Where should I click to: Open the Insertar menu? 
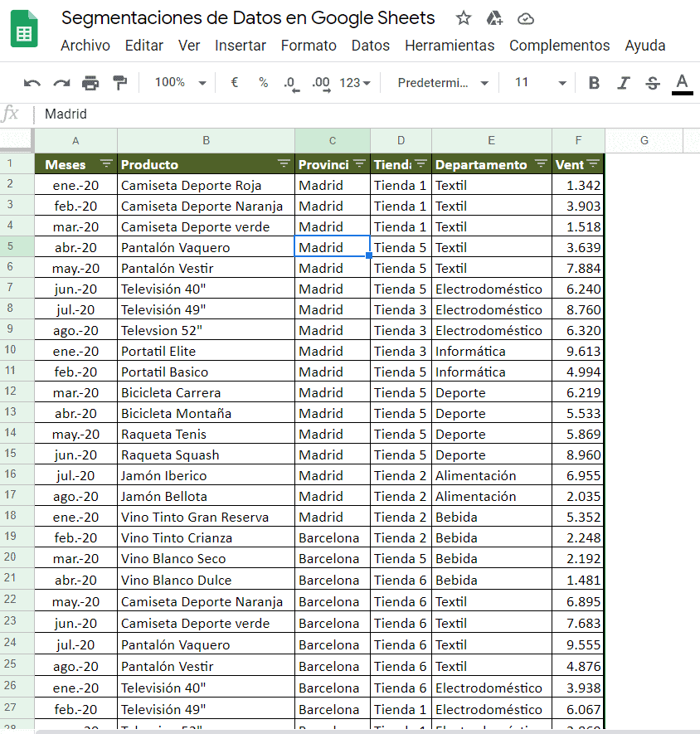tap(241, 46)
